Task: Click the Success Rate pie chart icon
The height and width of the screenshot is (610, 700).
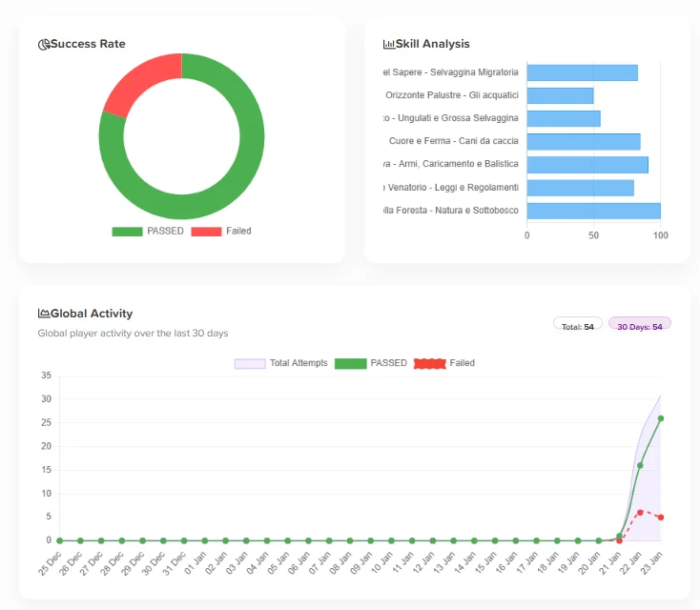Action: 44,44
